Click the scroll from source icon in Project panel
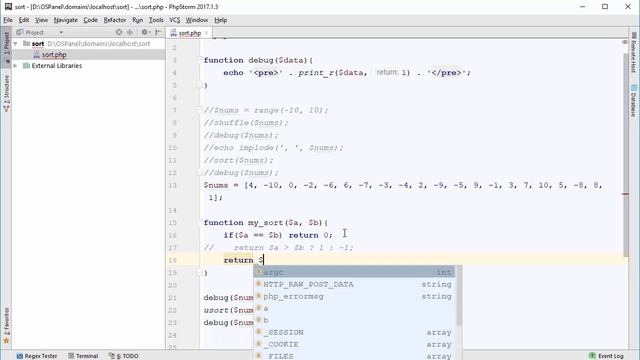Viewport: 640px width, 360px height. click(x=119, y=32)
